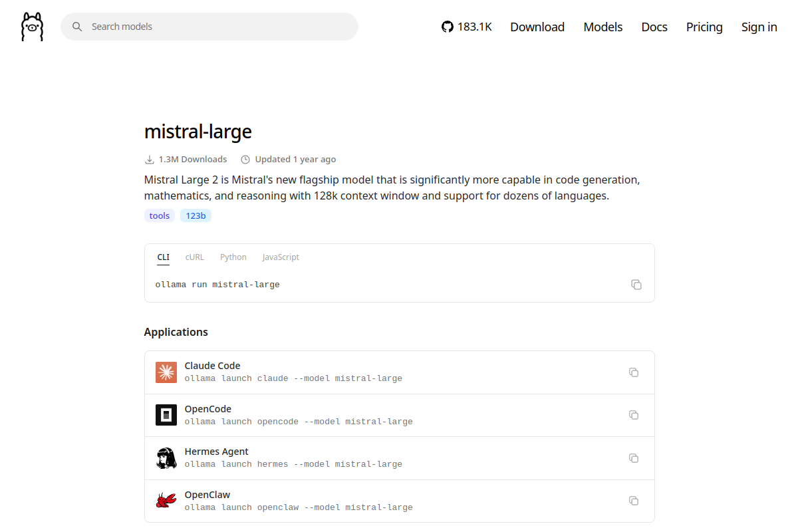The height and width of the screenshot is (532, 798).
Task: Copy the Hermes Agent launch command
Action: 634,458
